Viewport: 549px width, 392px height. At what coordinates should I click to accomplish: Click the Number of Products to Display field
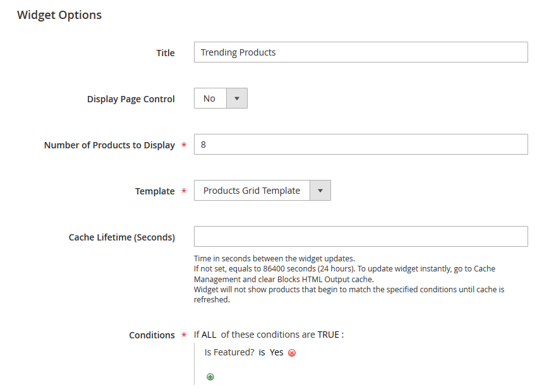point(360,144)
